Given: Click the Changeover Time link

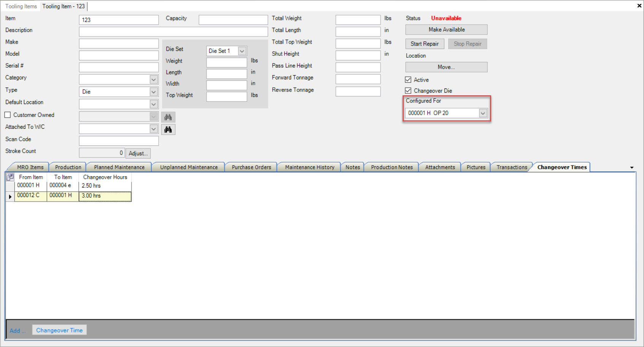Looking at the screenshot, I should click(59, 330).
